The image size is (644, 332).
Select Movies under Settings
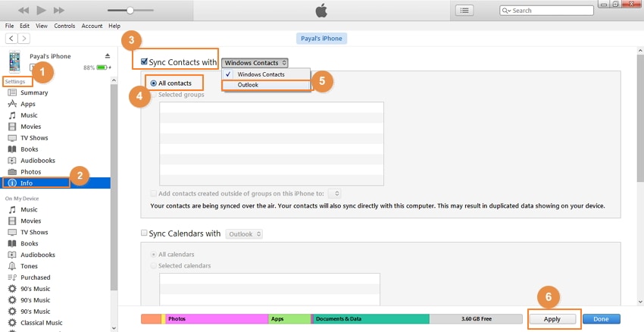(31, 127)
